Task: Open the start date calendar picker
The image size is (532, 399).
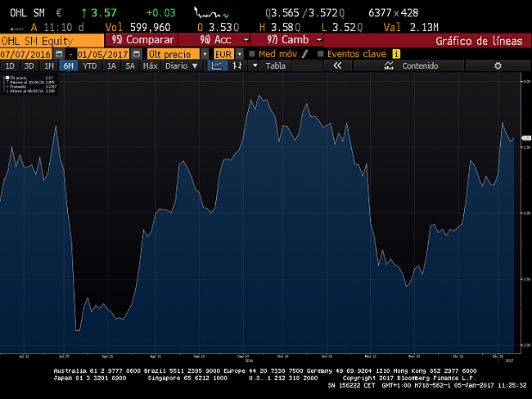Action: [60, 54]
